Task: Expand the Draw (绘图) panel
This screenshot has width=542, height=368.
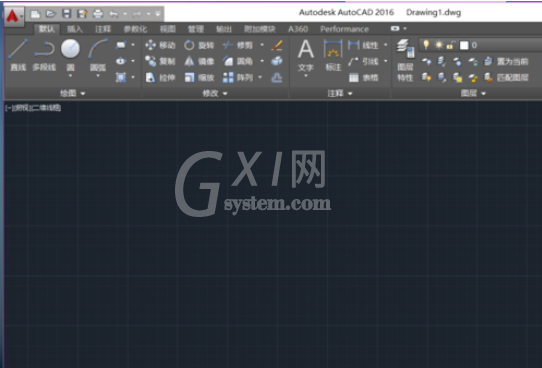Action: point(73,93)
